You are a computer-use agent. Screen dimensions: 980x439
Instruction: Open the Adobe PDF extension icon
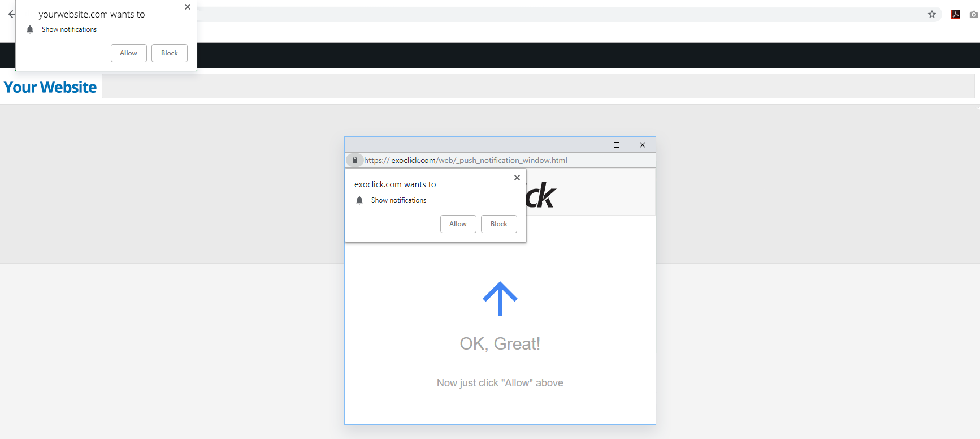point(956,14)
